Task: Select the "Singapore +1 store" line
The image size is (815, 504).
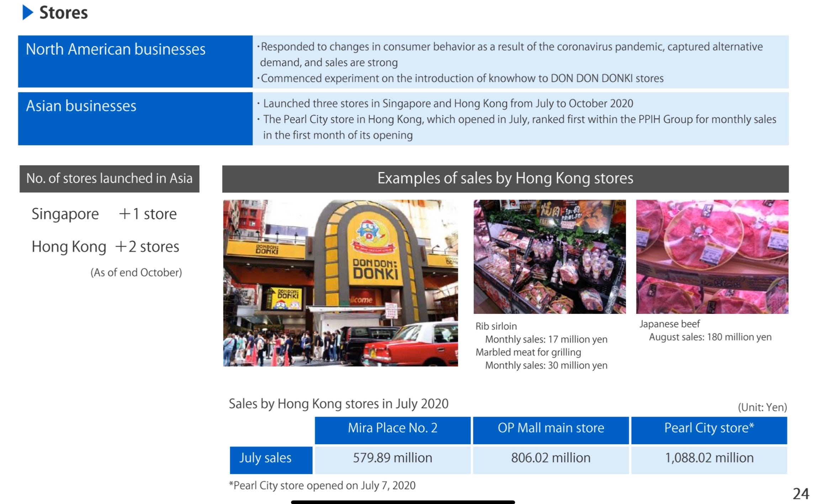Action: click(104, 214)
